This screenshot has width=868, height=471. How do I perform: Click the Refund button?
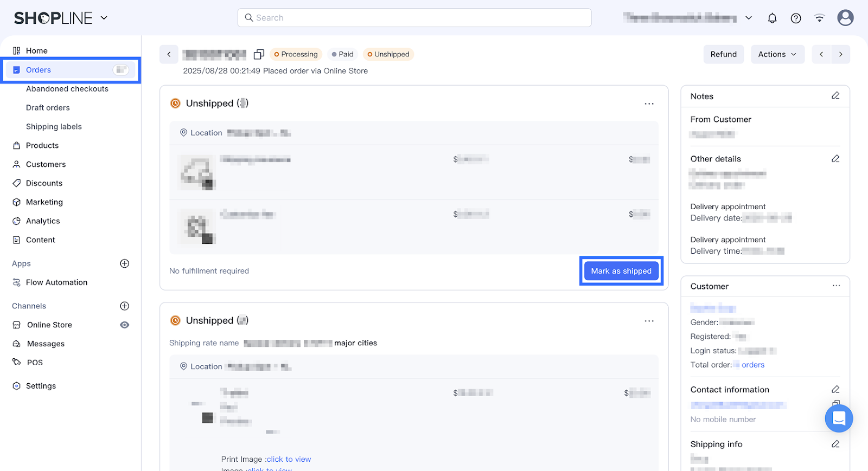pyautogui.click(x=724, y=54)
